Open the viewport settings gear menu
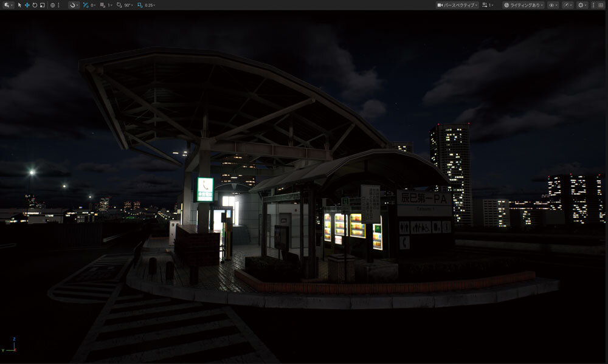The width and height of the screenshot is (608, 364). pos(582,5)
